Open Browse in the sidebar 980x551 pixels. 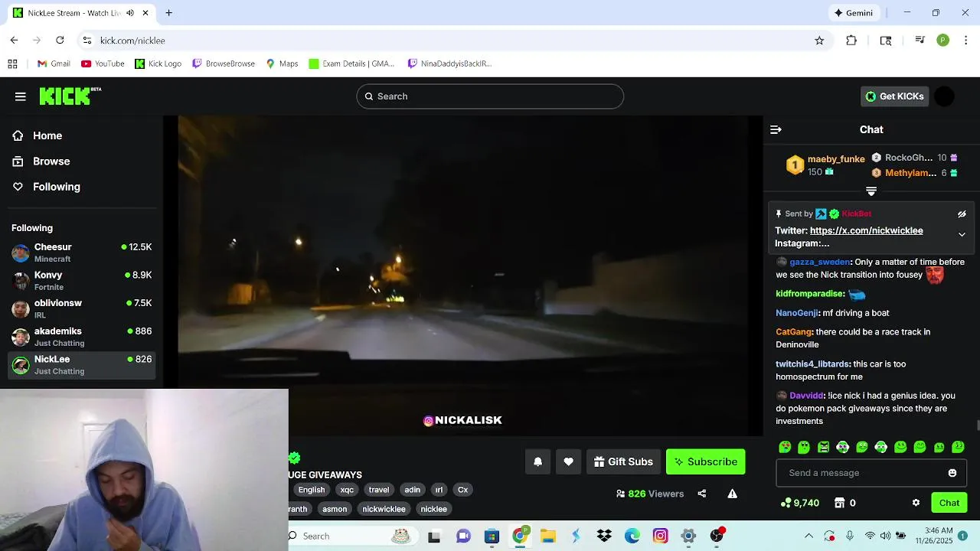click(x=51, y=161)
